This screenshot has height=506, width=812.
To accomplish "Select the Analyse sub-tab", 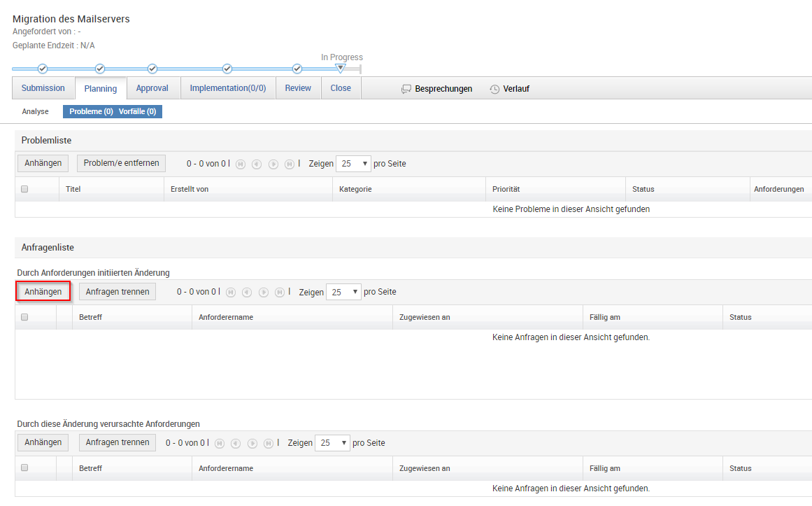I will (x=35, y=111).
